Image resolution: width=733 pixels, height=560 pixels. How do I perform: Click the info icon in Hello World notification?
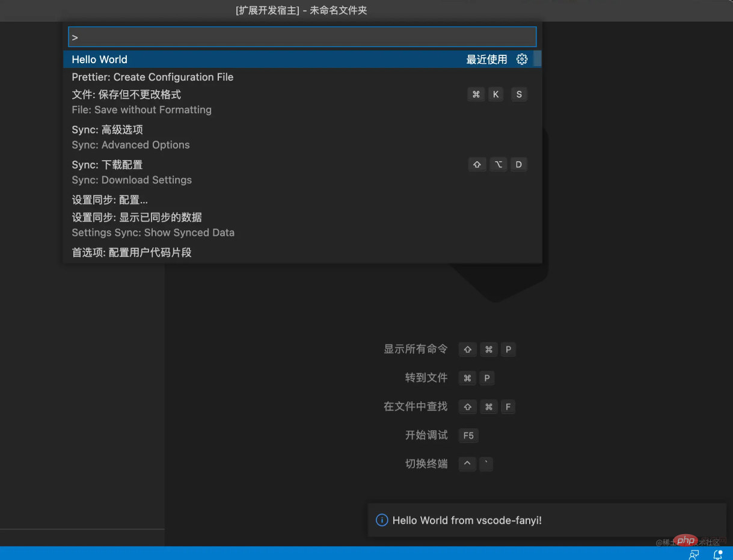[x=381, y=520]
